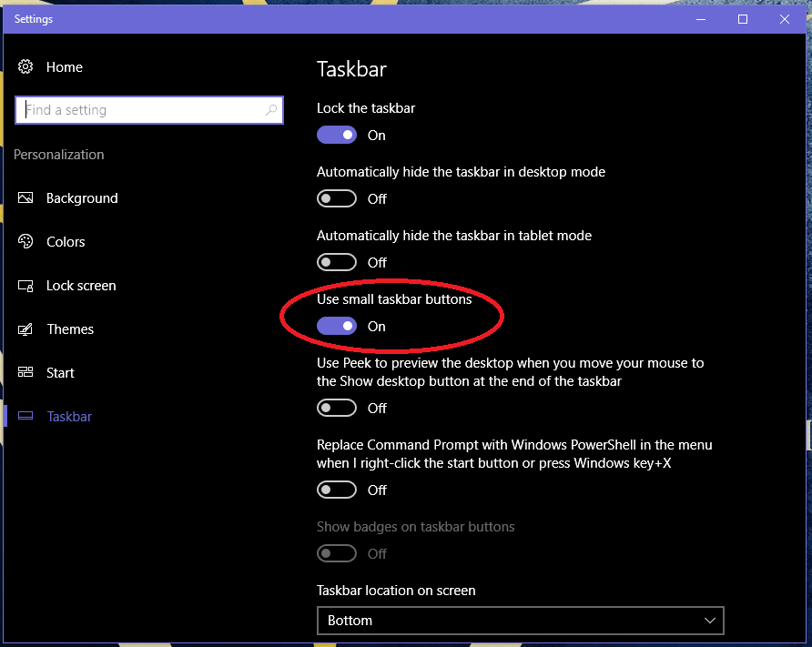Toggle Peek to preview the desktop
Screen dimensions: 812x647
(x=337, y=408)
